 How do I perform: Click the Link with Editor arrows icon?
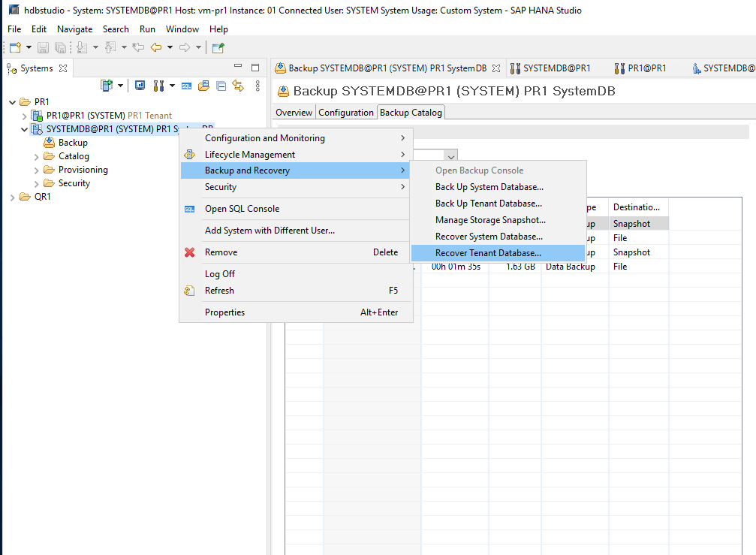tap(238, 86)
